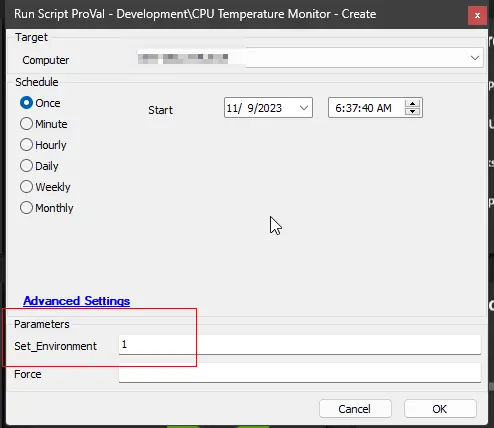Choose the Minute schedule radio button
Viewport: 494px width, 428px height.
[x=26, y=124]
